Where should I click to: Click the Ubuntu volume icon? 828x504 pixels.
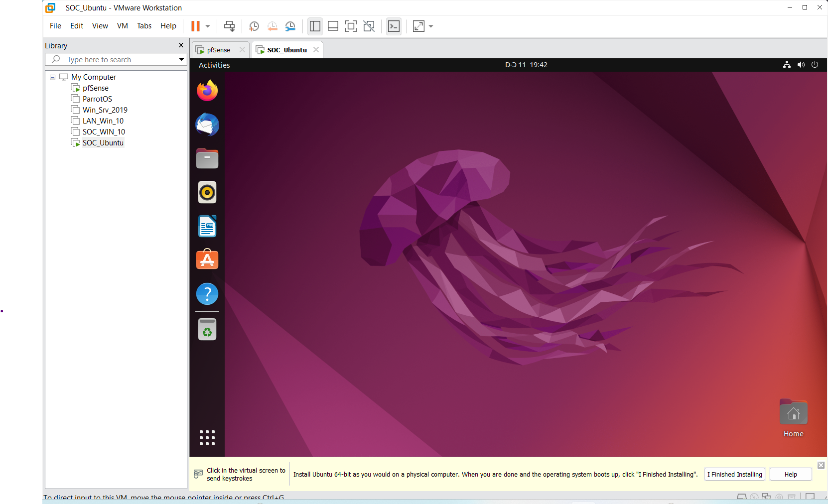point(801,65)
